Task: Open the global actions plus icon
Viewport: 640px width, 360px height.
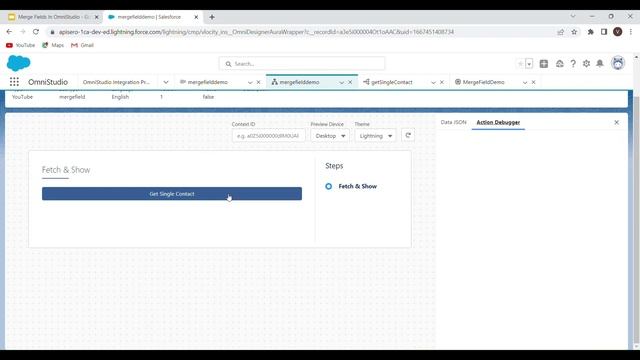Action: pyautogui.click(x=544, y=64)
